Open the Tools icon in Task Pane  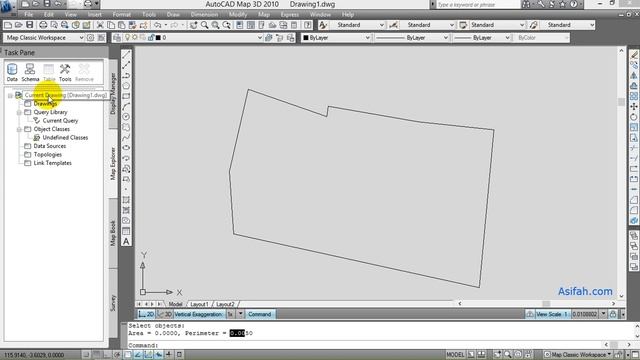pos(65,72)
